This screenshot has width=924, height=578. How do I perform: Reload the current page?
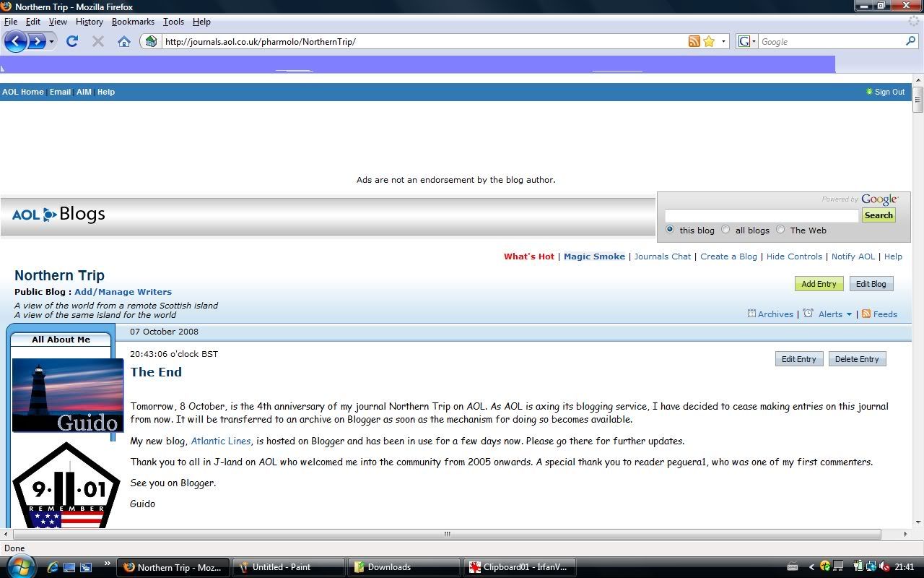[x=72, y=41]
